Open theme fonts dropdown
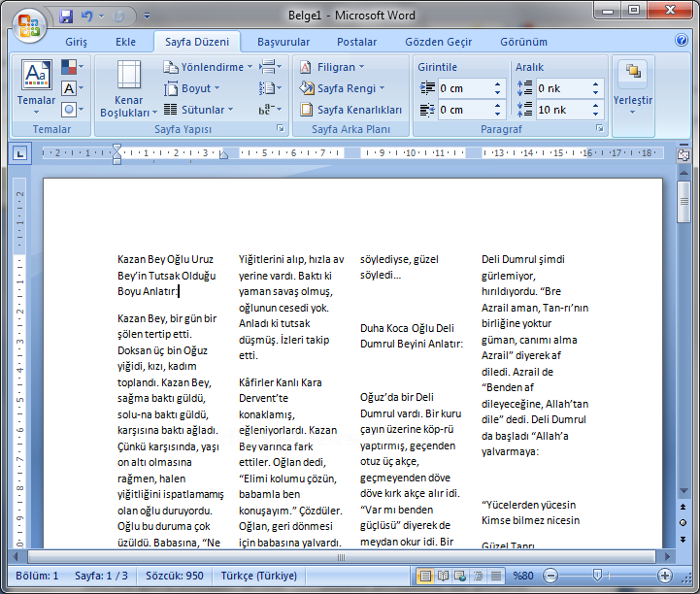The image size is (700, 594). 72,88
